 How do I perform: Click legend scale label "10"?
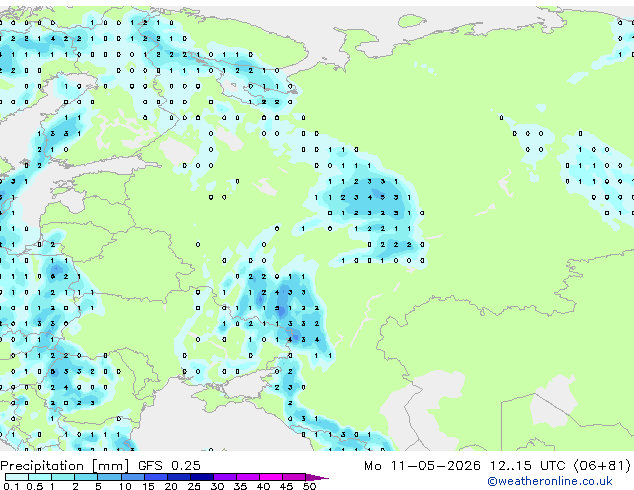[x=125, y=486]
